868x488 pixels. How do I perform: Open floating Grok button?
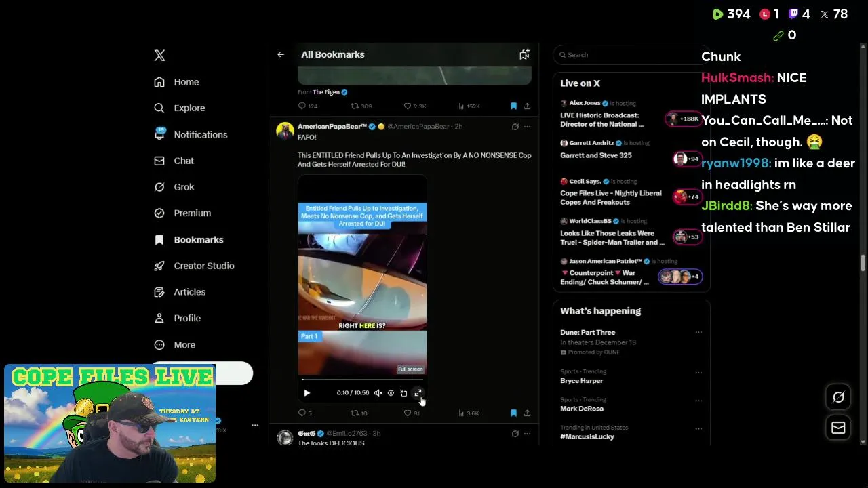(x=838, y=398)
